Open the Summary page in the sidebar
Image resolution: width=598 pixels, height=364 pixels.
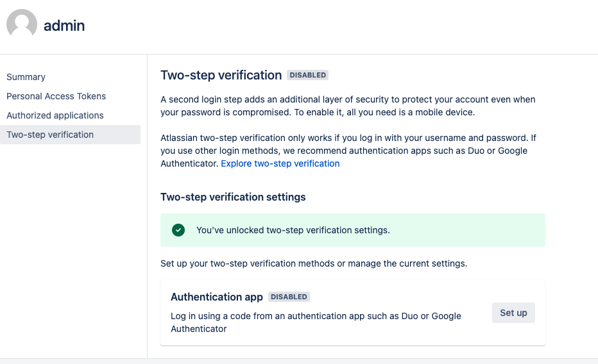click(x=26, y=77)
